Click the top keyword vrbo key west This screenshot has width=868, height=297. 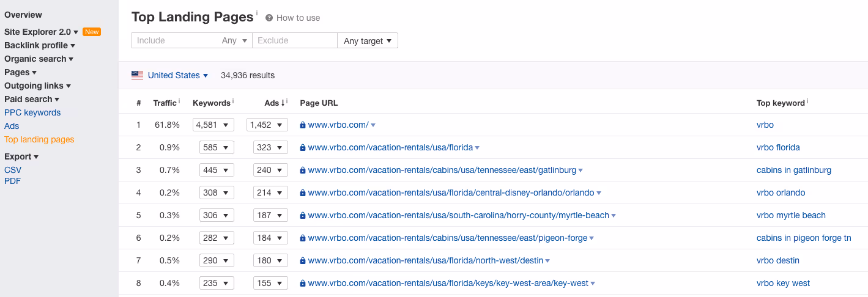coord(783,283)
